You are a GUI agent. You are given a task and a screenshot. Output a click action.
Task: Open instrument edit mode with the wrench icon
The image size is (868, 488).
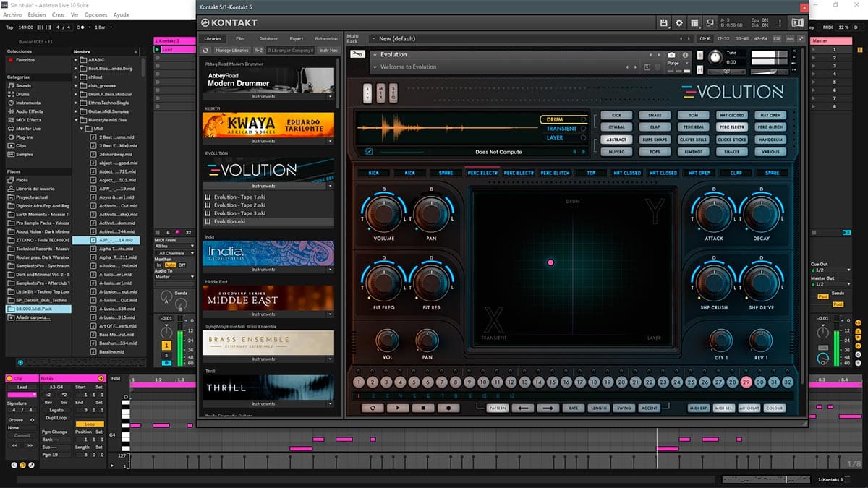coord(357,54)
